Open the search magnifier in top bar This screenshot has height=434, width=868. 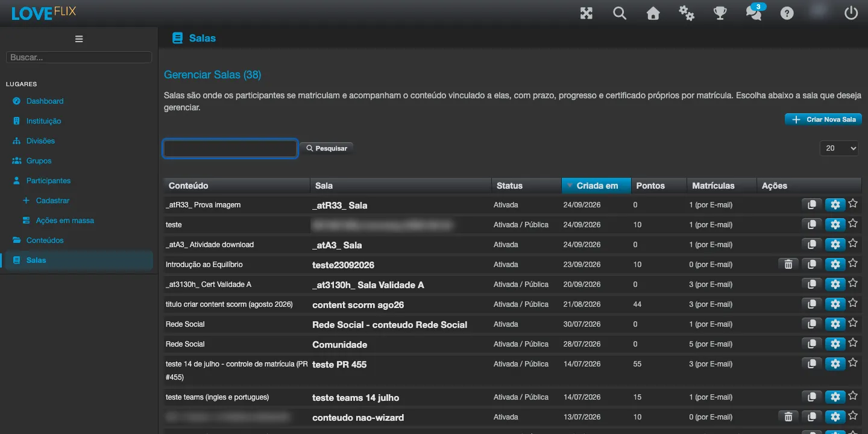pos(620,13)
